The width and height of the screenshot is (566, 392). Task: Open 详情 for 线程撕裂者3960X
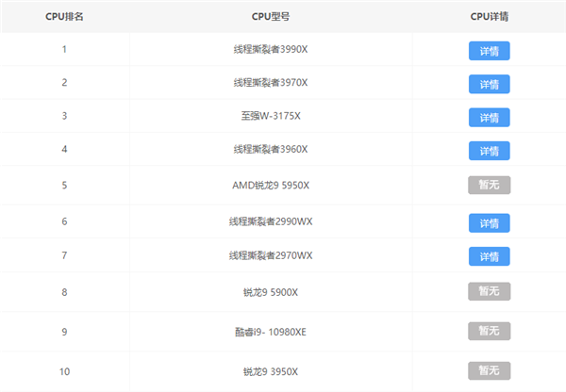489,151
